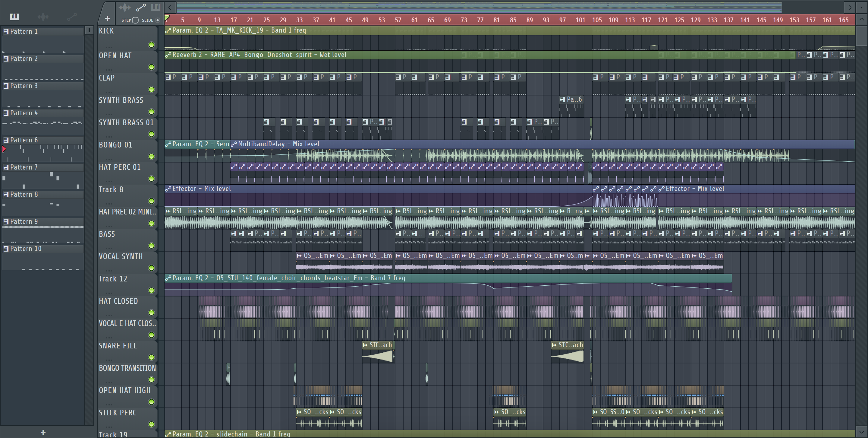Click the Track 8 track header

[x=127, y=195]
